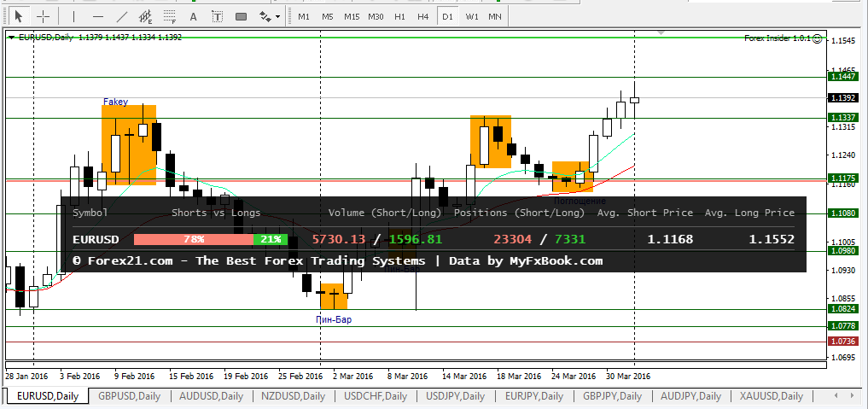The height and width of the screenshot is (409, 868).
Task: Click the Поглощение pattern label
Action: point(580,201)
